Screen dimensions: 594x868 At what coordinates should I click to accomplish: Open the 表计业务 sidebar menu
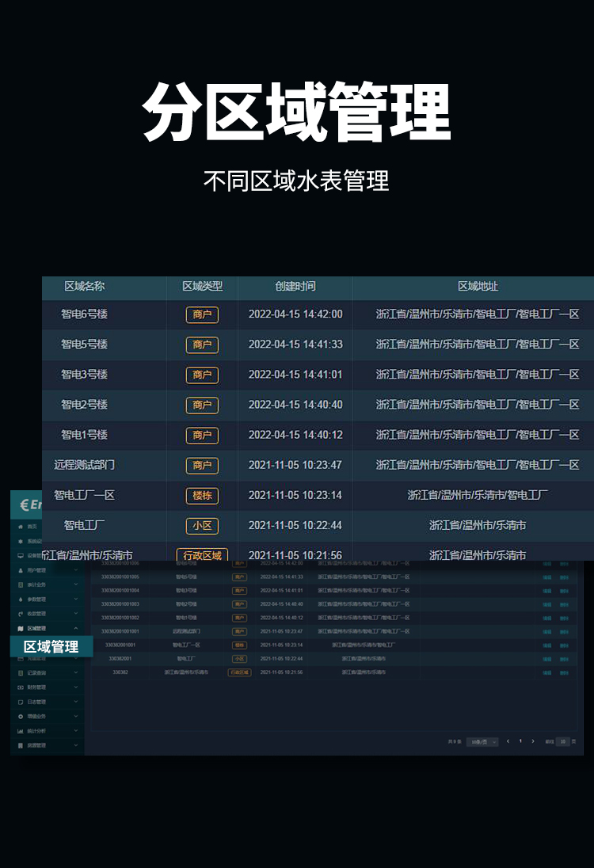(x=37, y=584)
